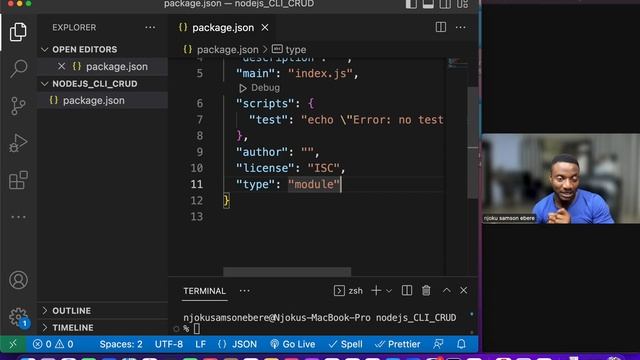Screen dimensions: 640x360
Task: Start Go Live server
Action: pyautogui.click(x=292, y=344)
